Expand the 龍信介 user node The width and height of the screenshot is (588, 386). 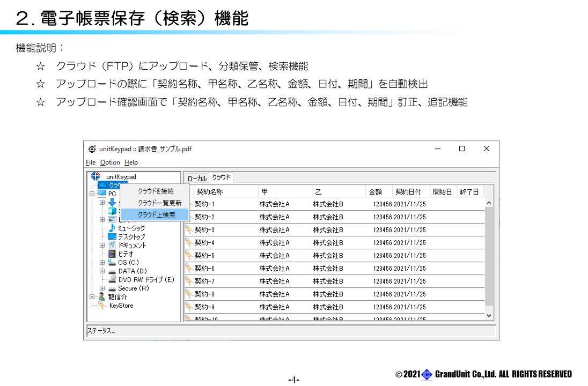[92, 297]
